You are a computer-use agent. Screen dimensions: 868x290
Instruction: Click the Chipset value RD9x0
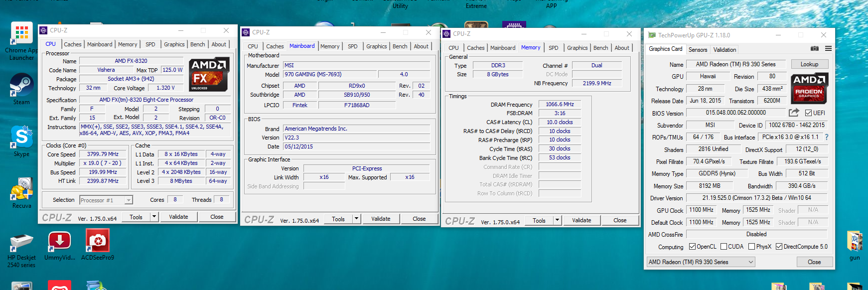[x=357, y=86]
